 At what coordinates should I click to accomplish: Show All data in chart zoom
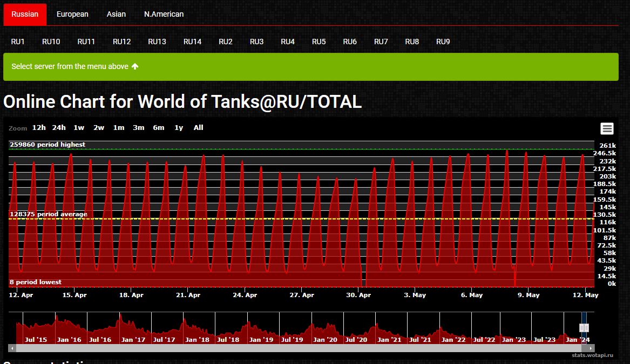click(x=199, y=128)
